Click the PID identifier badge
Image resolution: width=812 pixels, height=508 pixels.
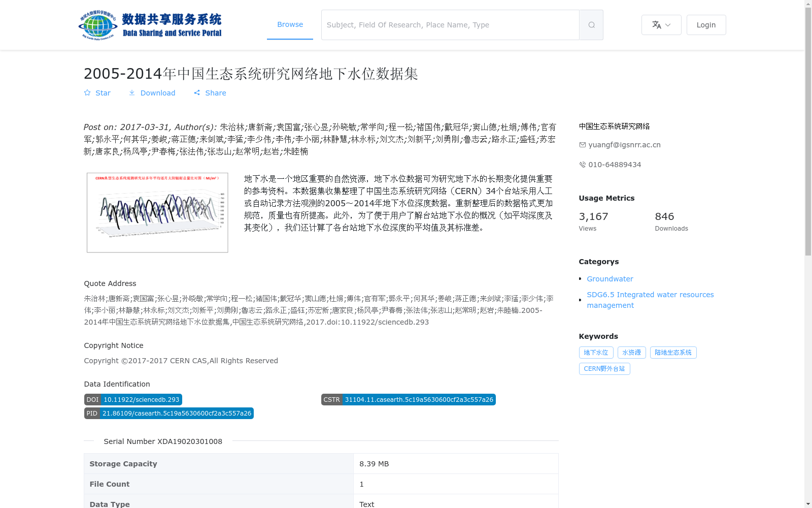[168, 414]
